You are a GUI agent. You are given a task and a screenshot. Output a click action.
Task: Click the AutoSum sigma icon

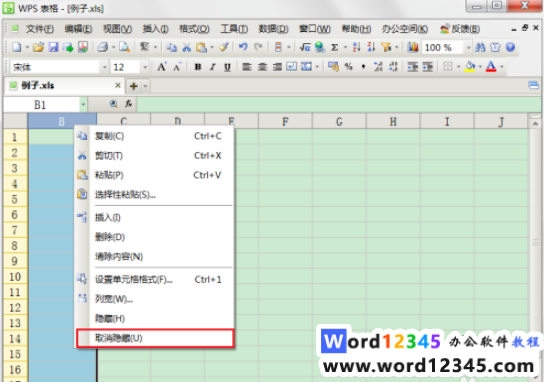coord(334,47)
